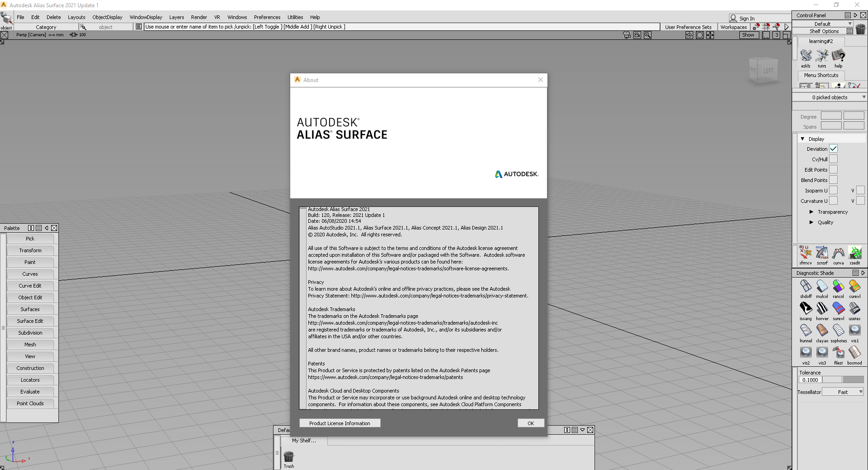Open the Workspaces button
The width and height of the screenshot is (868, 470).
tap(734, 27)
